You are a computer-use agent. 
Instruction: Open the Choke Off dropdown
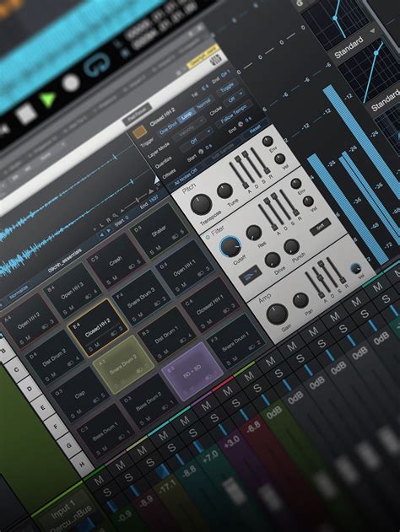pyautogui.click(x=235, y=97)
